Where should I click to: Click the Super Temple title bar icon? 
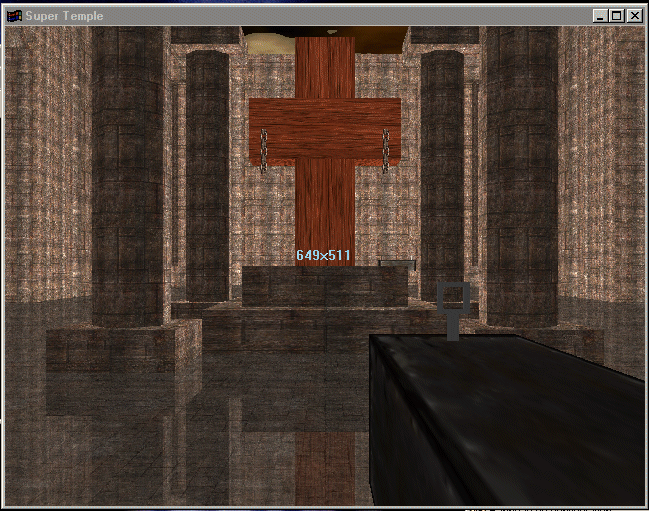tap(14, 16)
